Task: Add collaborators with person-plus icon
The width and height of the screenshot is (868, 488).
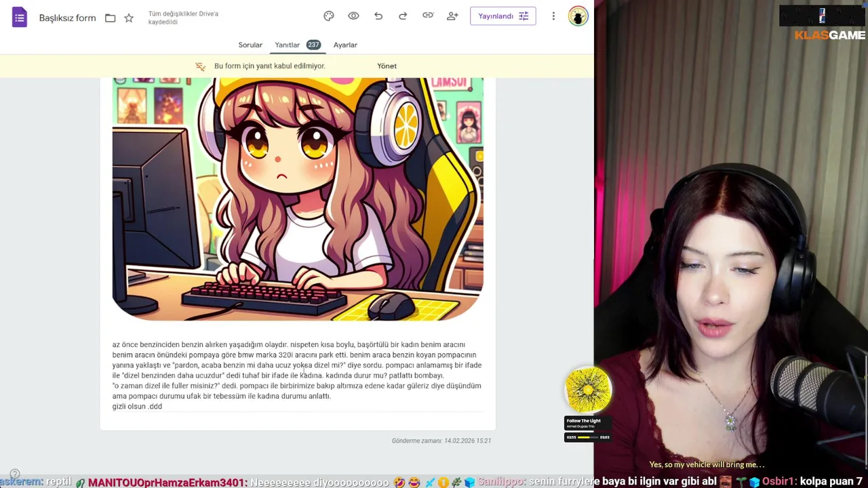Action: click(452, 16)
